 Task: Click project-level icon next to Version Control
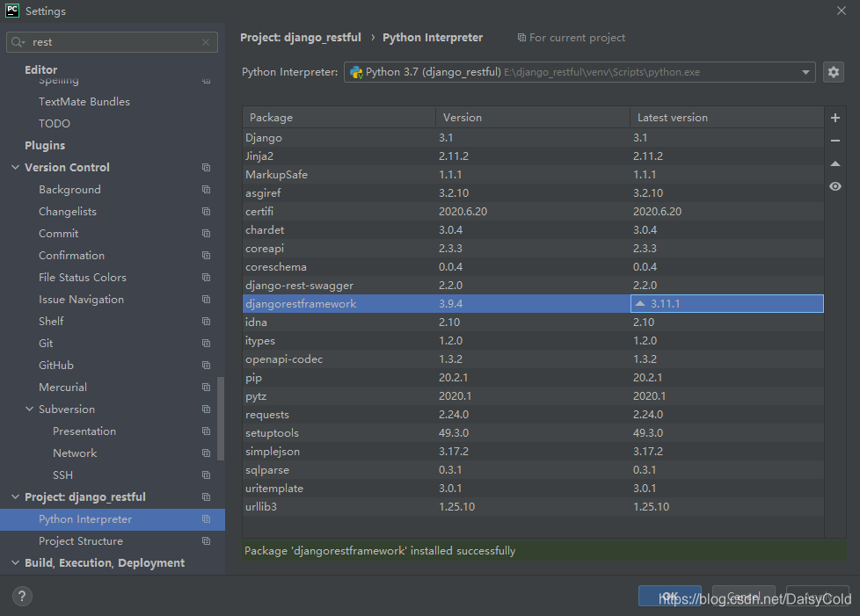[207, 168]
